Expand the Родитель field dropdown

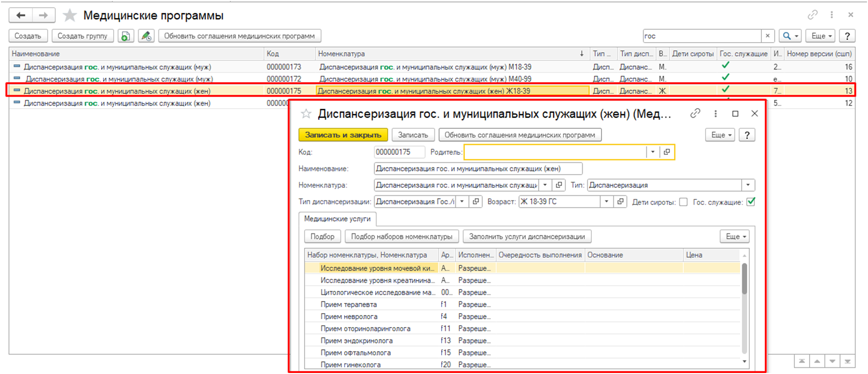point(653,152)
